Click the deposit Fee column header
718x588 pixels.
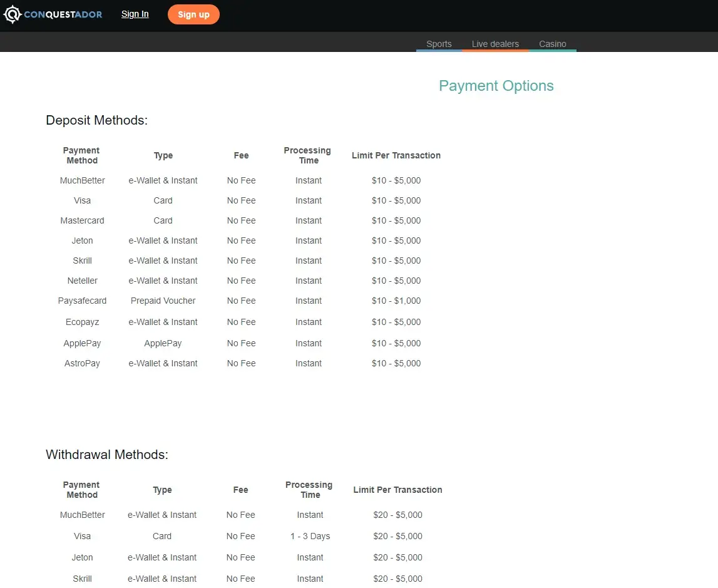(242, 155)
